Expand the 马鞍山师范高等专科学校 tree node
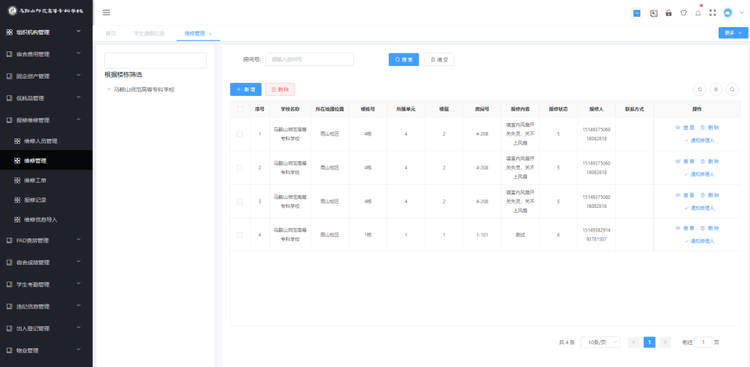Image resolution: width=750 pixels, height=367 pixels. pos(109,89)
